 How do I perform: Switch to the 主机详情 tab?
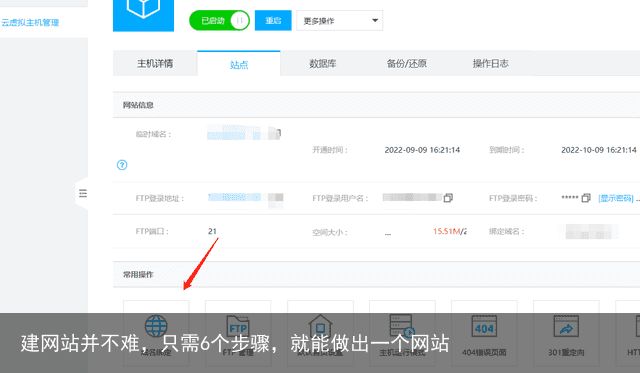(x=155, y=64)
